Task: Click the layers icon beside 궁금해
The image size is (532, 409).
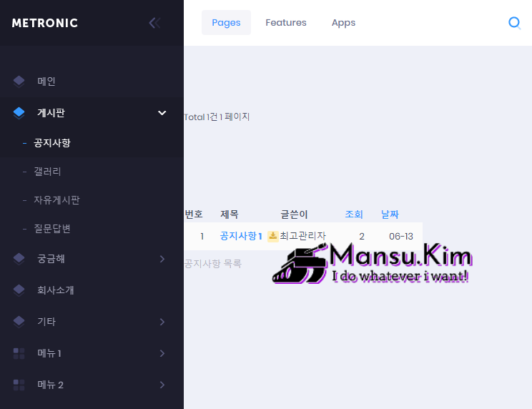Action: tap(19, 259)
